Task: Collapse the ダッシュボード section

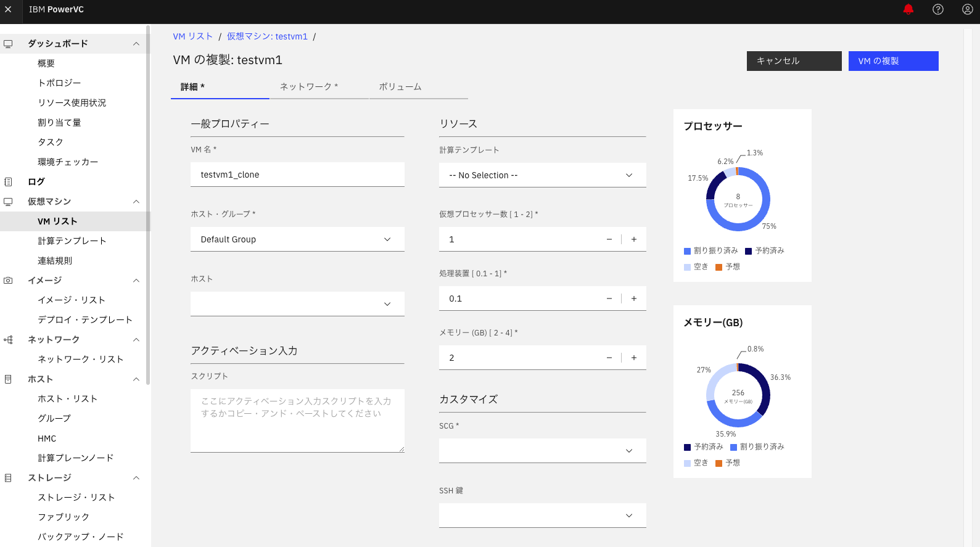Action: (x=136, y=44)
